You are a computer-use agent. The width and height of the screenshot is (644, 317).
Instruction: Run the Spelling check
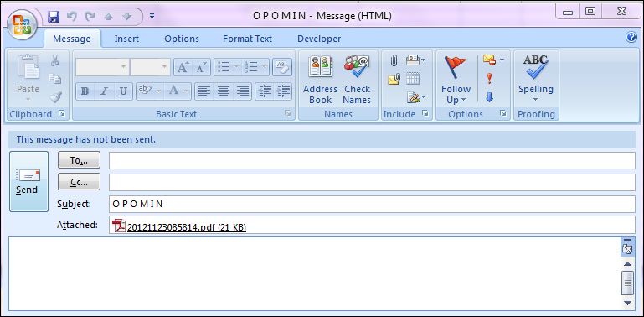pyautogui.click(x=536, y=78)
